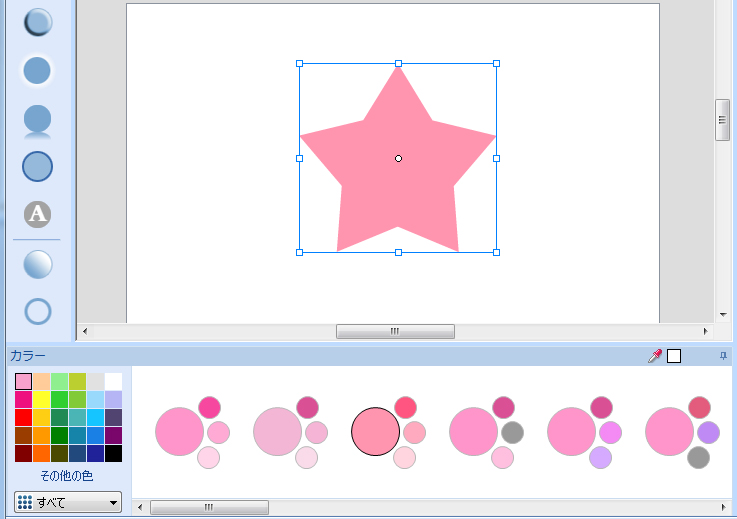Choose the magenta swatch in palette
The width and height of the screenshot is (737, 519).
coord(24,400)
